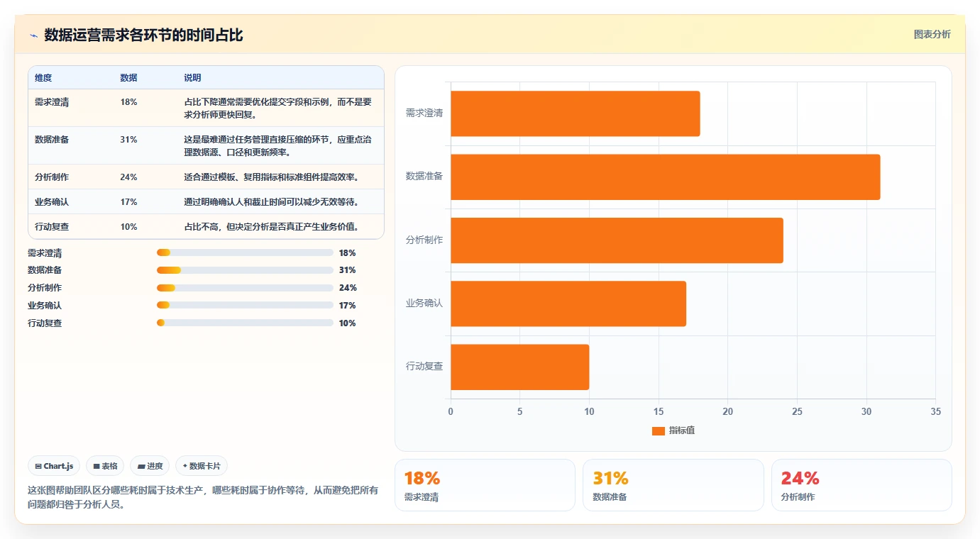The height and width of the screenshot is (539, 980).
Task: Click the 数据准备 label on the chart axis
Action: point(424,177)
